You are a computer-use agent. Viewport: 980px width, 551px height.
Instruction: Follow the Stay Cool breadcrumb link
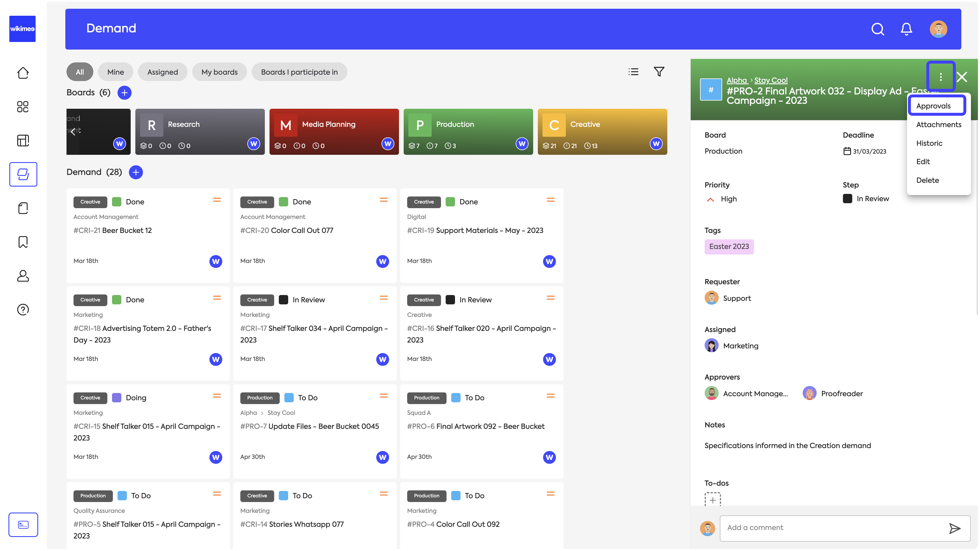point(770,80)
